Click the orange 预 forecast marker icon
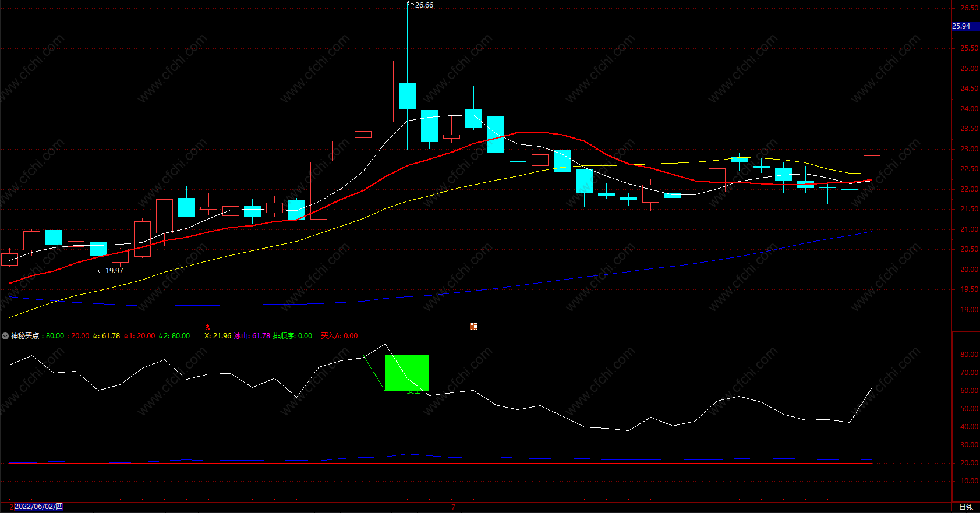980x513 pixels. (x=473, y=327)
